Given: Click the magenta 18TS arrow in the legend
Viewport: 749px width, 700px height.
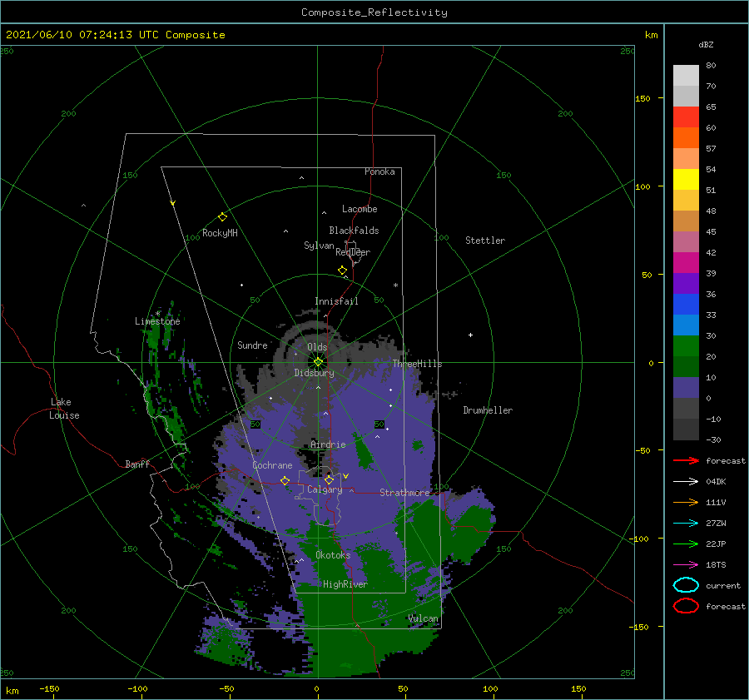Looking at the screenshot, I should tap(686, 564).
